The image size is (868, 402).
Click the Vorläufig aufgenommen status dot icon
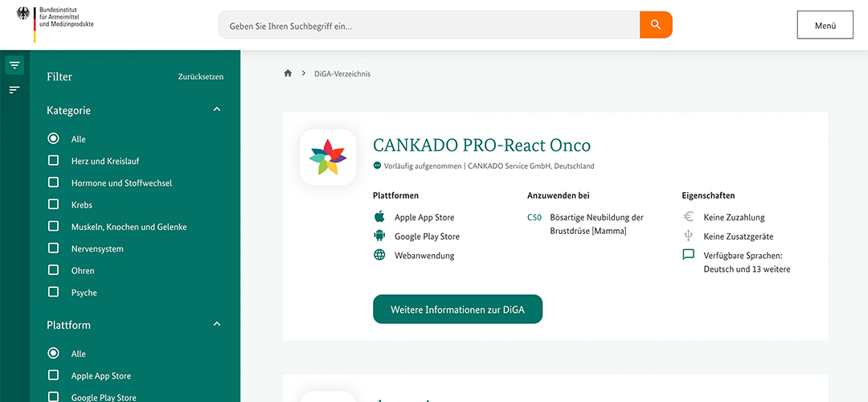377,165
